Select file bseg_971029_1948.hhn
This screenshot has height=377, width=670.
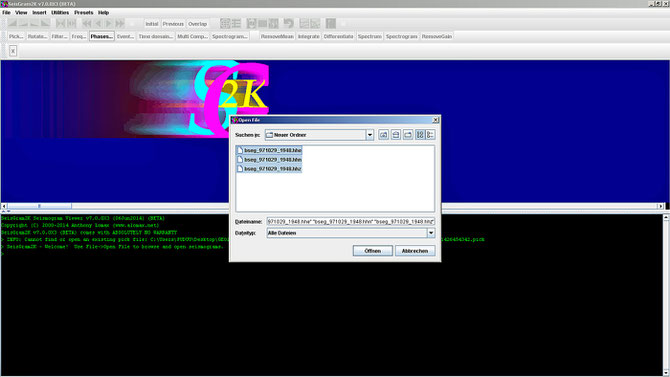269,159
